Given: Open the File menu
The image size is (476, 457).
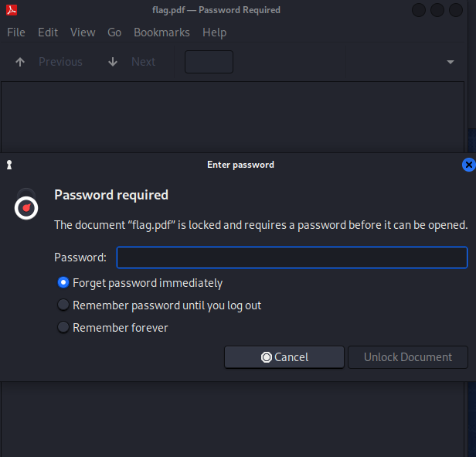Looking at the screenshot, I should [16, 32].
